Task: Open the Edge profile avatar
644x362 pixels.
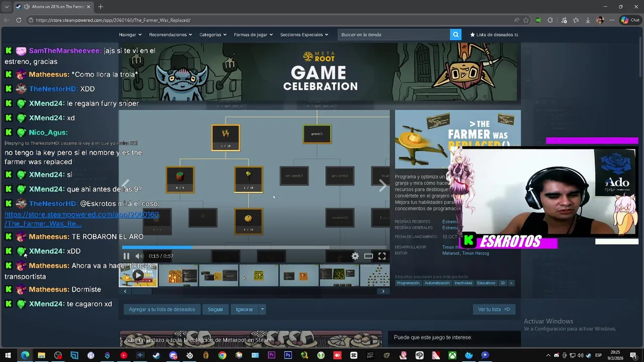Action: tap(600, 20)
